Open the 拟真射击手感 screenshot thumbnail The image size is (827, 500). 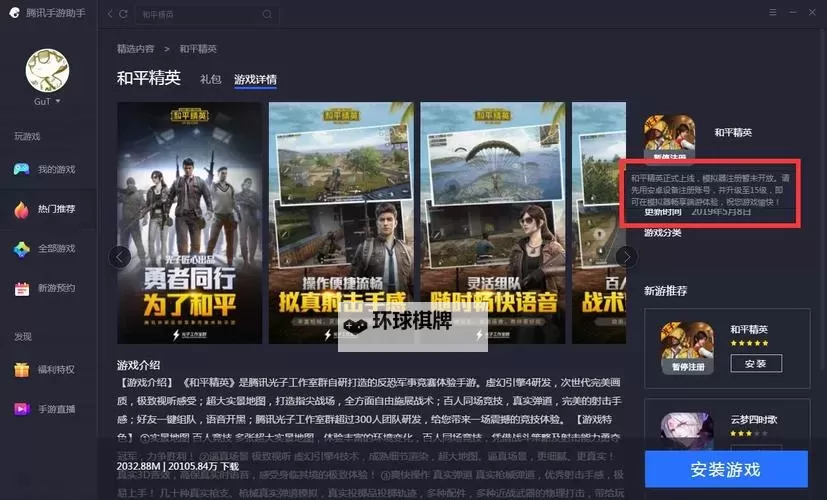coord(341,223)
